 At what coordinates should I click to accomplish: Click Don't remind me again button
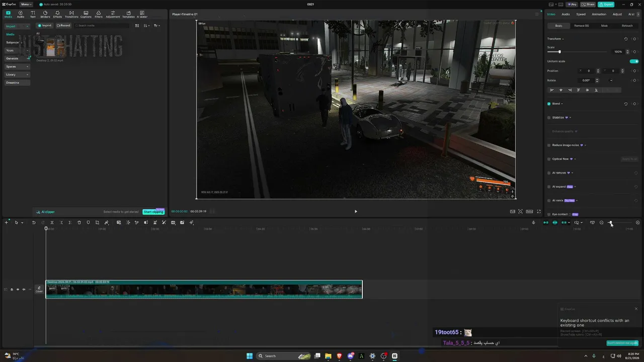click(x=622, y=343)
